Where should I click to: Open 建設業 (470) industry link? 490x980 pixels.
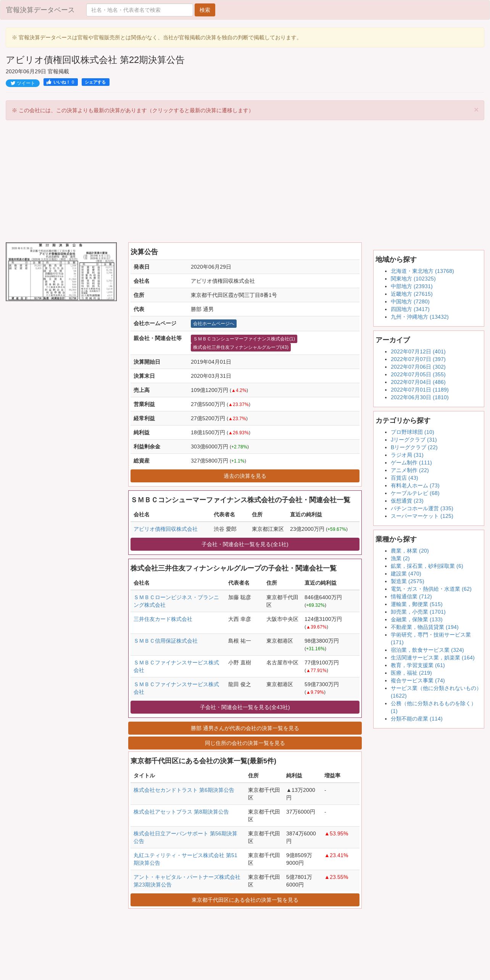click(406, 574)
